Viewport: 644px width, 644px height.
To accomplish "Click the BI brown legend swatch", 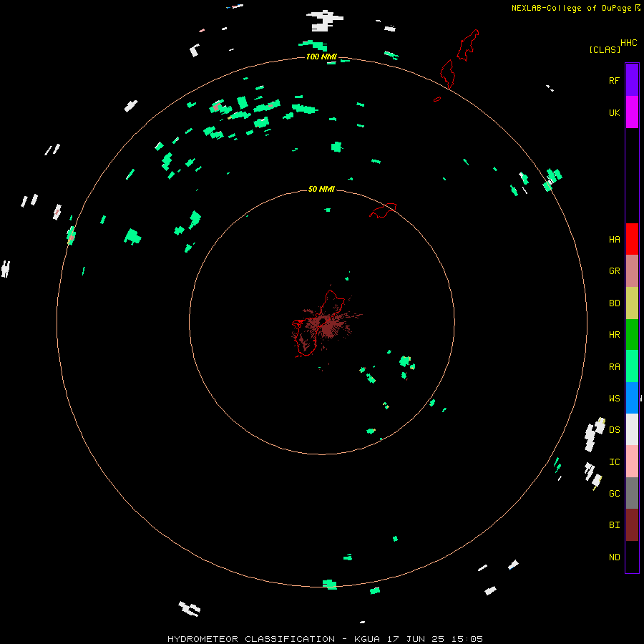I will pyautogui.click(x=632, y=525).
